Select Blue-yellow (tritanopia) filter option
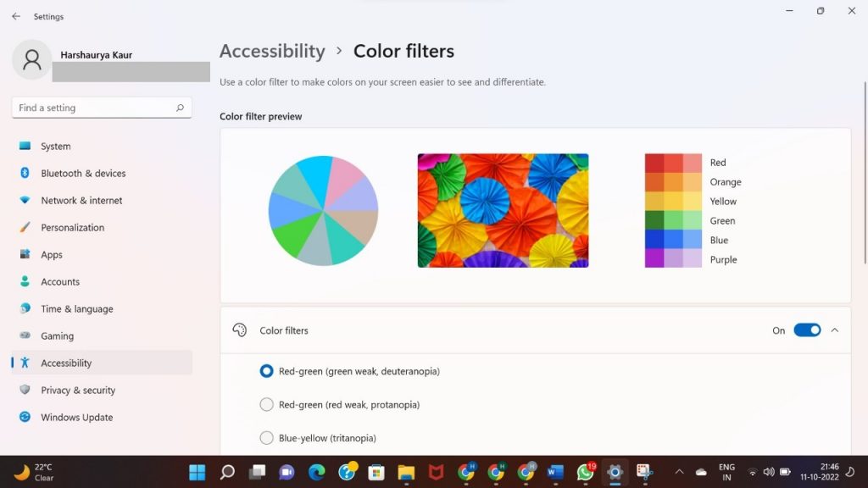868x488 pixels. [267, 438]
